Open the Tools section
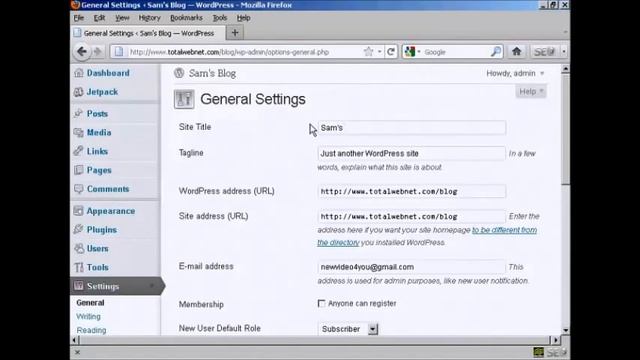The height and width of the screenshot is (360, 640). pyautogui.click(x=98, y=267)
